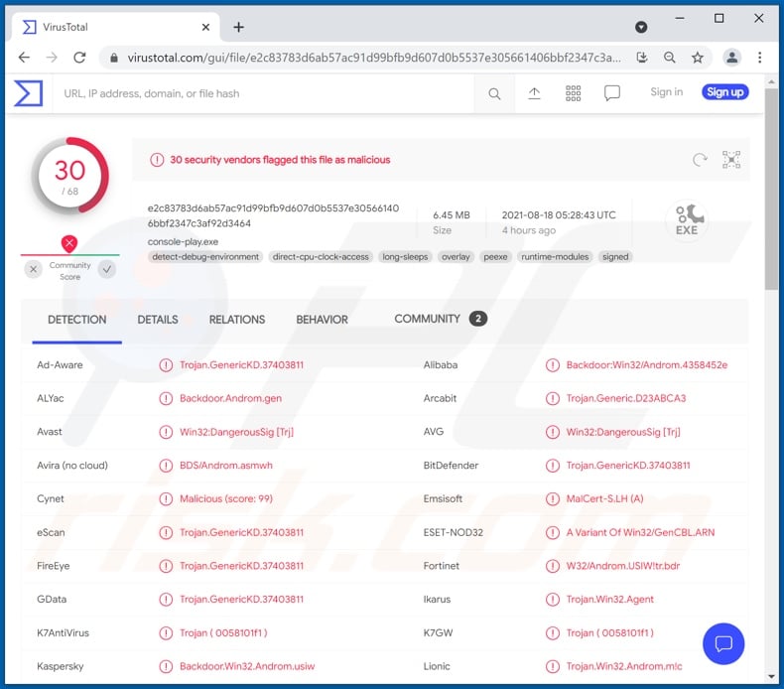Click the direct-cpu-clock-access tag
The height and width of the screenshot is (689, 784).
tap(321, 257)
